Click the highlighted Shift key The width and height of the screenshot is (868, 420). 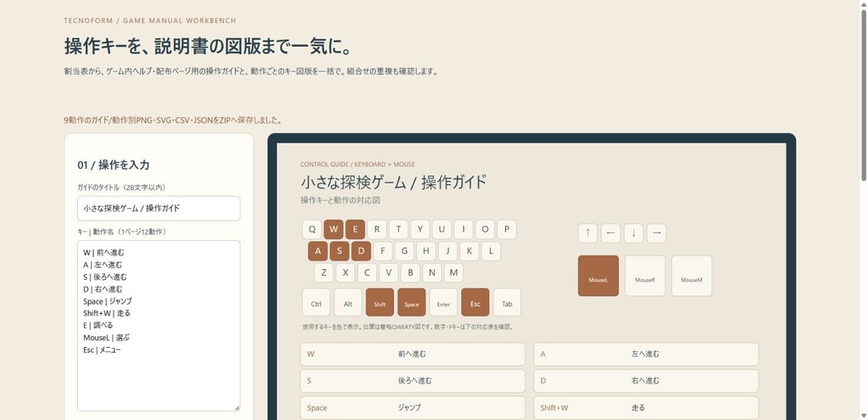(x=380, y=302)
